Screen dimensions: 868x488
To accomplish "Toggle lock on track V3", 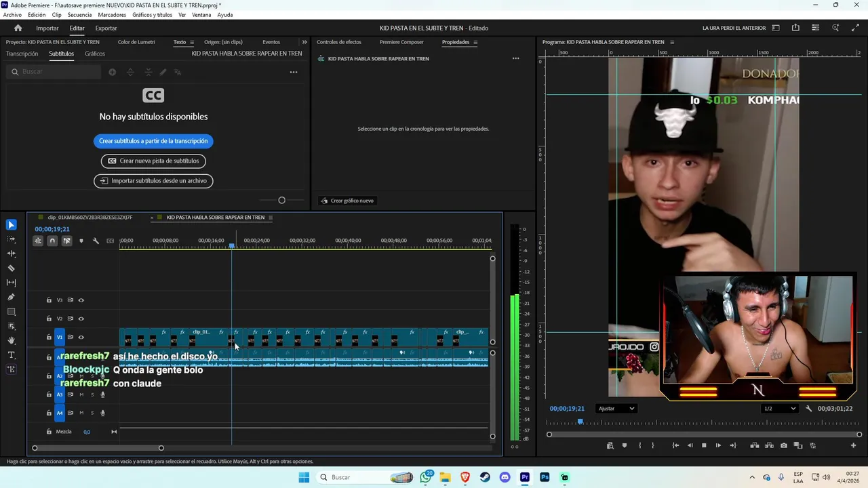I will coord(49,300).
